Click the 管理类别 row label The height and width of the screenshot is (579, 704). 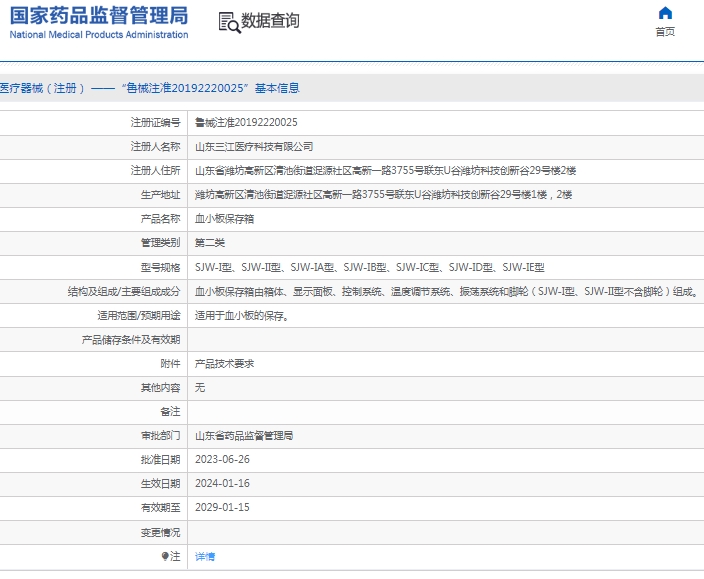point(160,243)
